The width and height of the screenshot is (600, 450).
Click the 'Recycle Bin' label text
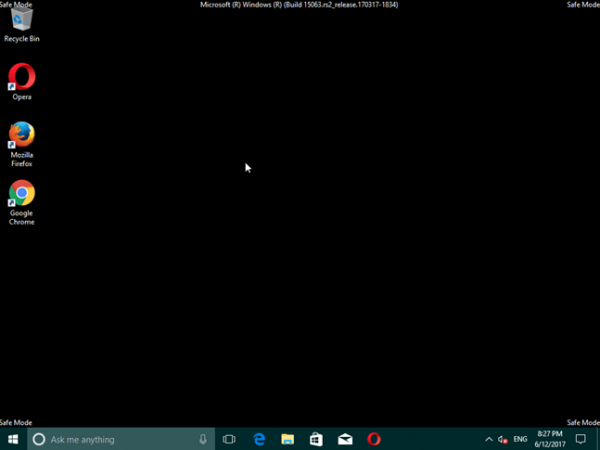click(x=22, y=39)
